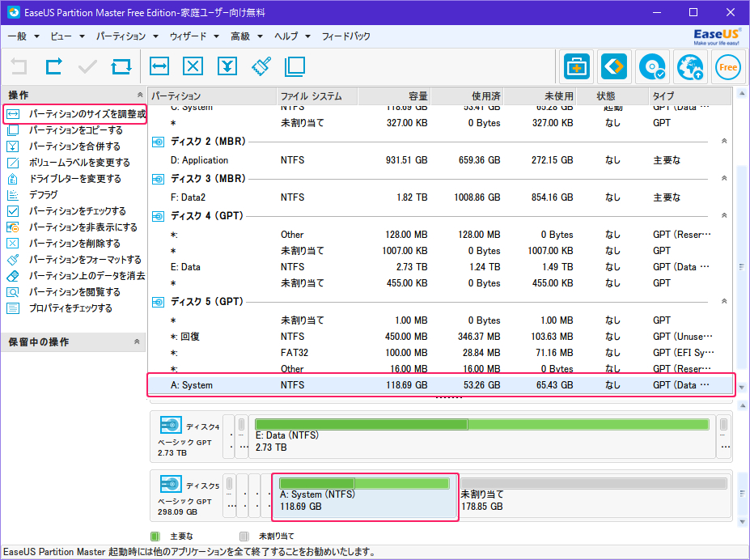Click the ディスク5 disk map icon

point(171,483)
